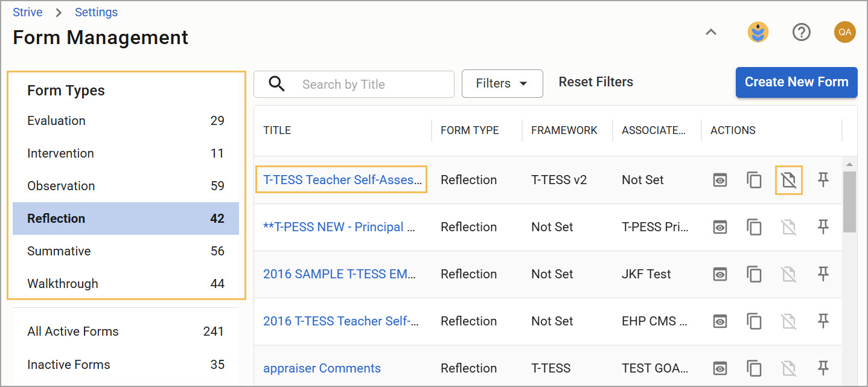This screenshot has height=387, width=868.
Task: Click the Search by Title field
Action: click(x=354, y=84)
